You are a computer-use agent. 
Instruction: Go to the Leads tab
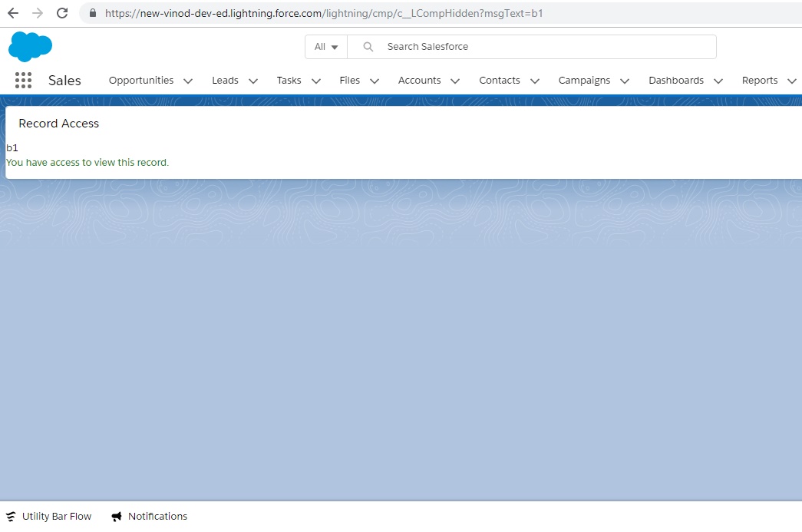coord(225,81)
